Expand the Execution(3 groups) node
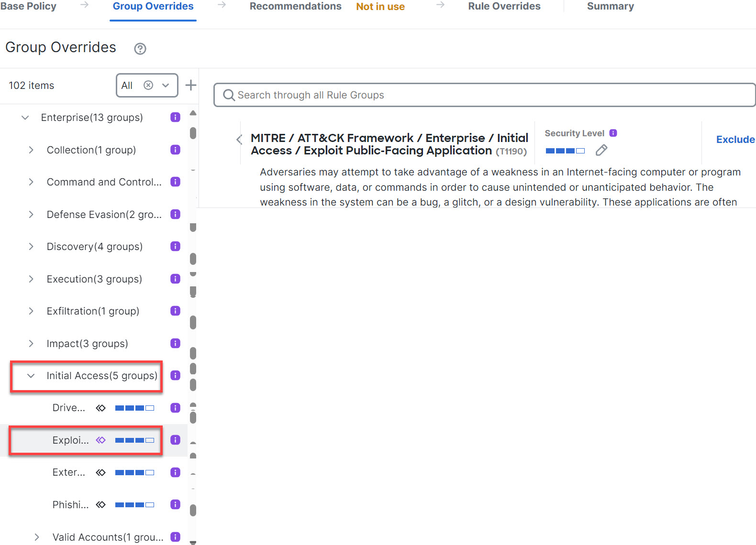Viewport: 756px width, 545px height. [x=31, y=279]
